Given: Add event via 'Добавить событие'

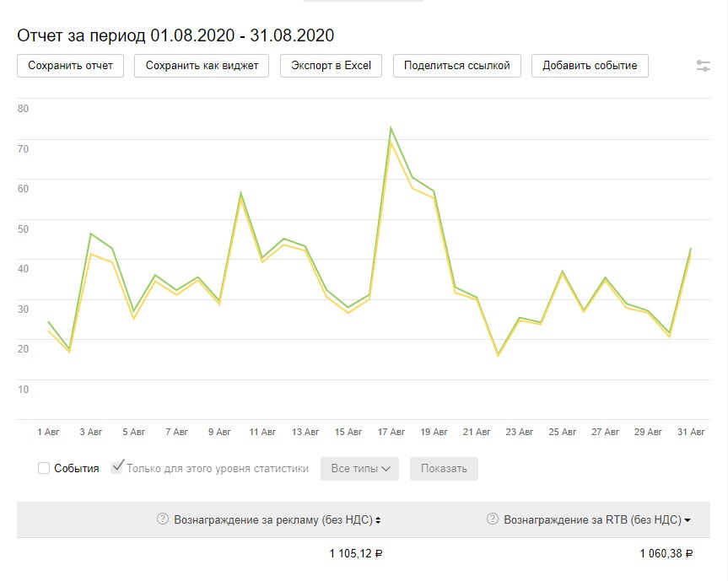Looking at the screenshot, I should (590, 66).
